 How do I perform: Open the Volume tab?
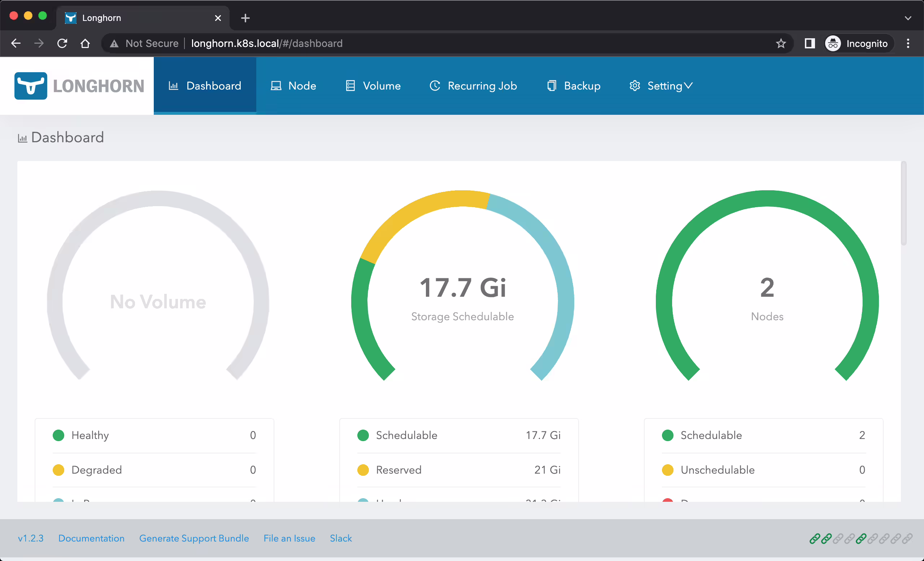pyautogui.click(x=373, y=86)
